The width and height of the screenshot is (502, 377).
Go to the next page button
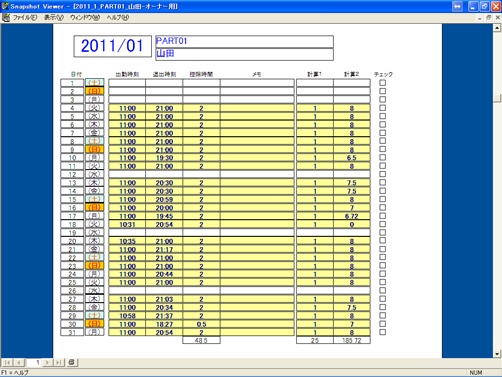click(48, 362)
